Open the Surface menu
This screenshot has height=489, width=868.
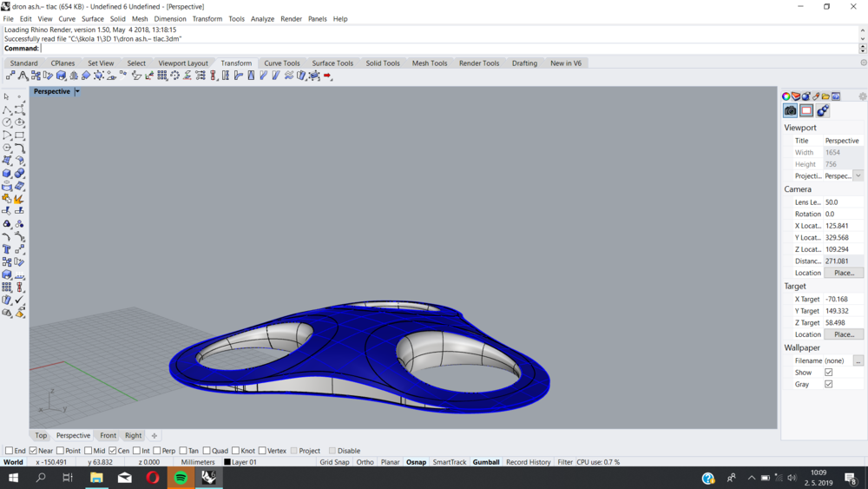click(93, 18)
